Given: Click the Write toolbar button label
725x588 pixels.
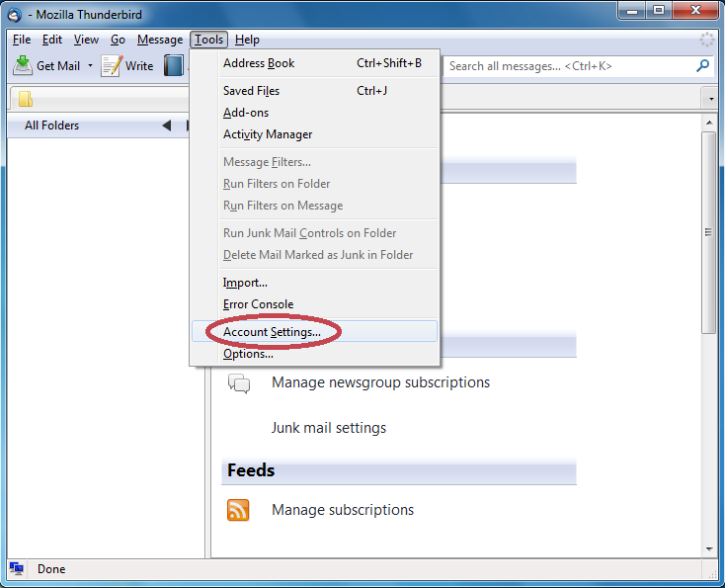Looking at the screenshot, I should [x=139, y=66].
